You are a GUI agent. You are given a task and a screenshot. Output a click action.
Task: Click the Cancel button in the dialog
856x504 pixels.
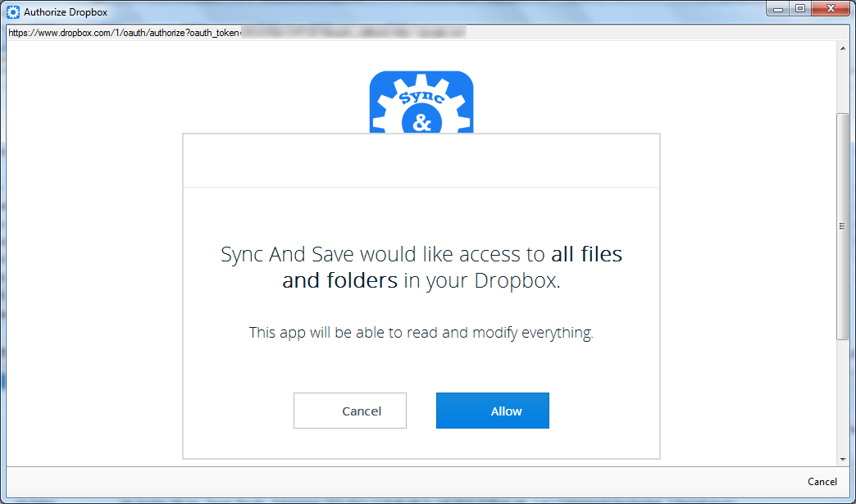click(350, 411)
